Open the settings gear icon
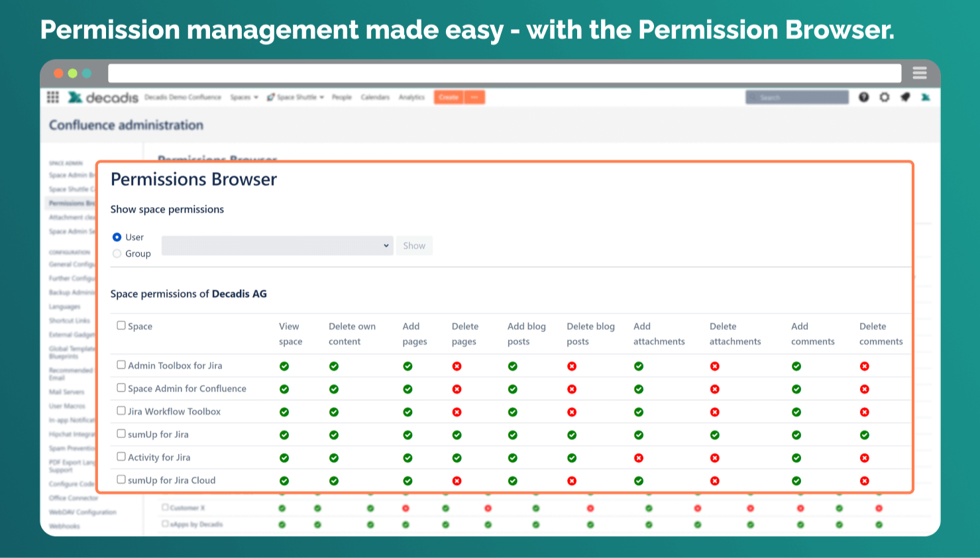980x558 pixels. tap(884, 97)
